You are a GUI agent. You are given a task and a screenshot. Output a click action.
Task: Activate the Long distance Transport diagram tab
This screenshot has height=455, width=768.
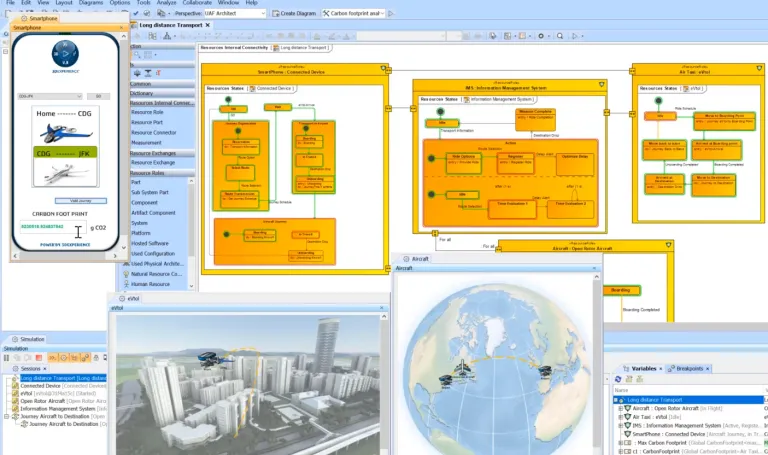pos(170,25)
